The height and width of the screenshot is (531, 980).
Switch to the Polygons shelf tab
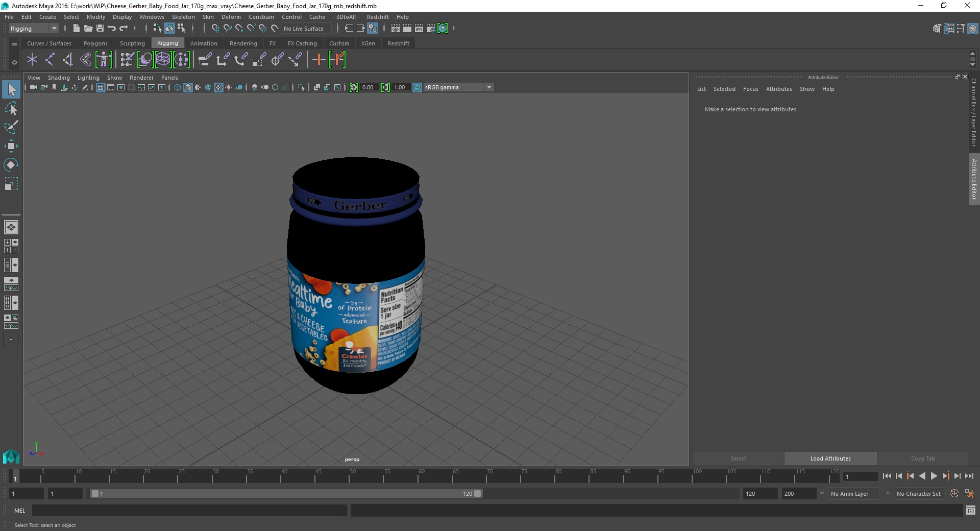[x=95, y=43]
